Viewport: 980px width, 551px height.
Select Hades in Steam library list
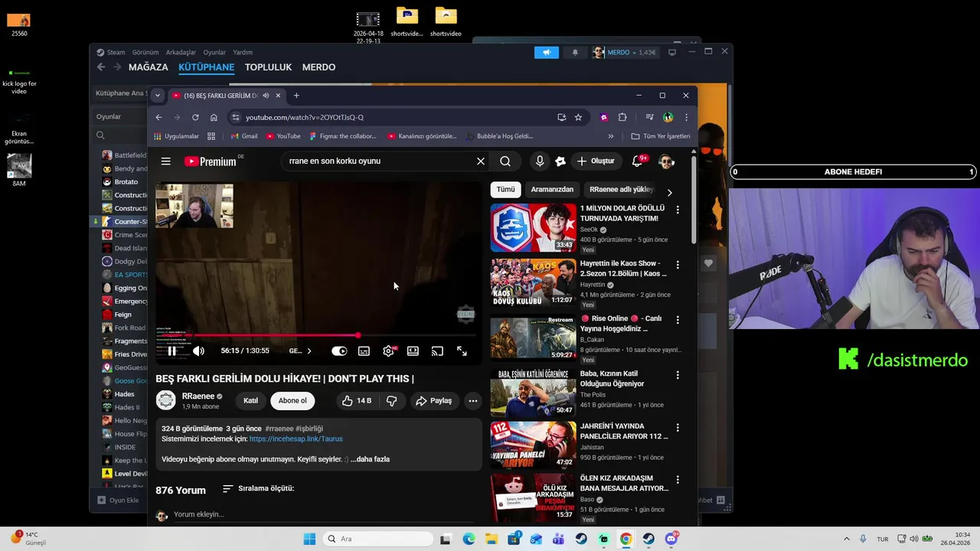coord(124,394)
